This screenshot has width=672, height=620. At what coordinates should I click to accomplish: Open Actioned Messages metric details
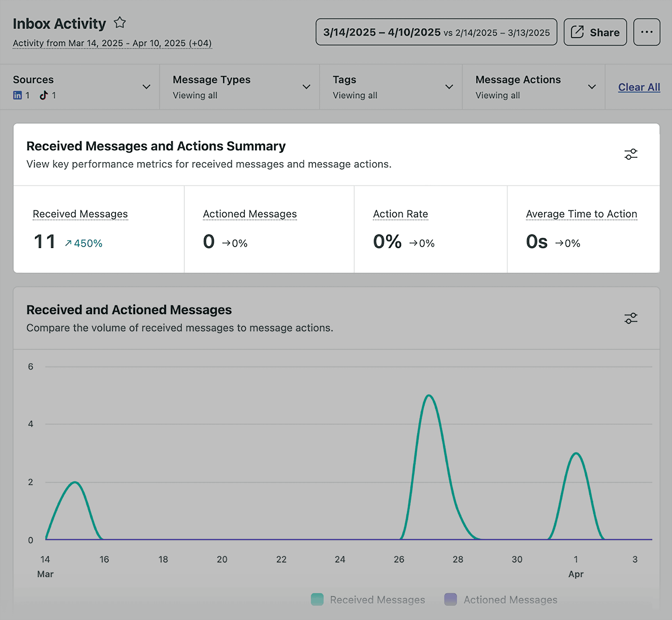249,214
